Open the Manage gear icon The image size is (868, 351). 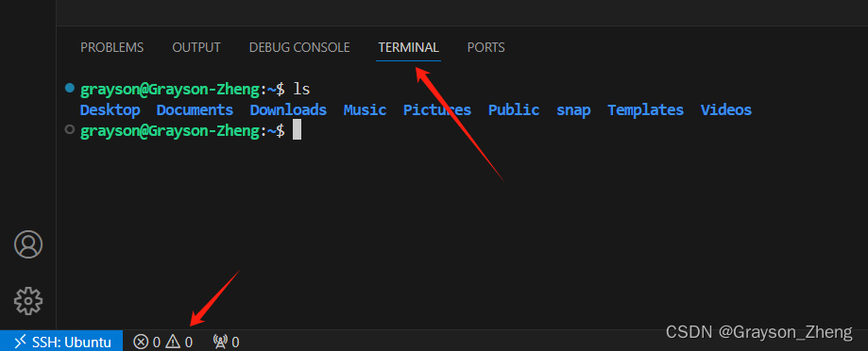coord(28,301)
